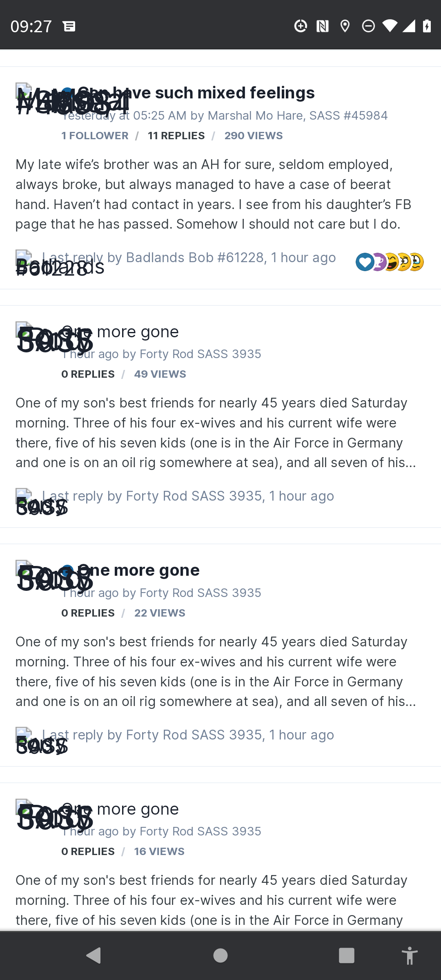
Task: Tap the message notification icon in status bar
Action: coord(69,27)
